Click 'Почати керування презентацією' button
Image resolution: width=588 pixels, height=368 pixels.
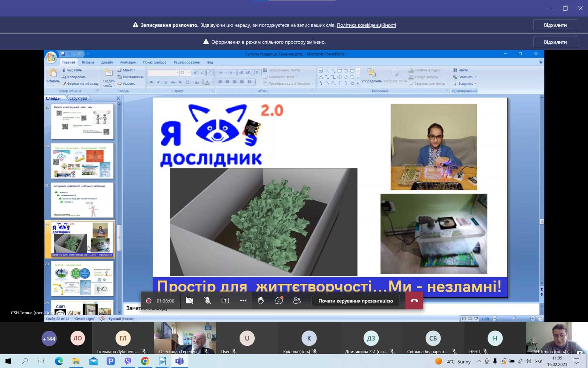(x=355, y=301)
